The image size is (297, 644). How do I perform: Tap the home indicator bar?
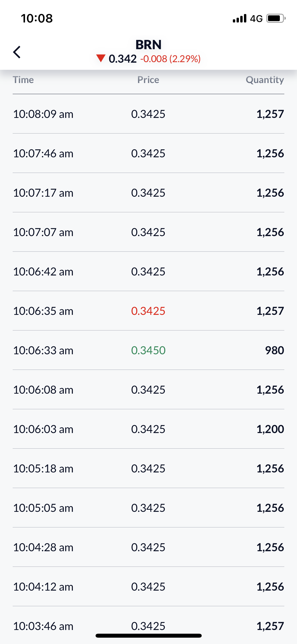coord(148,636)
